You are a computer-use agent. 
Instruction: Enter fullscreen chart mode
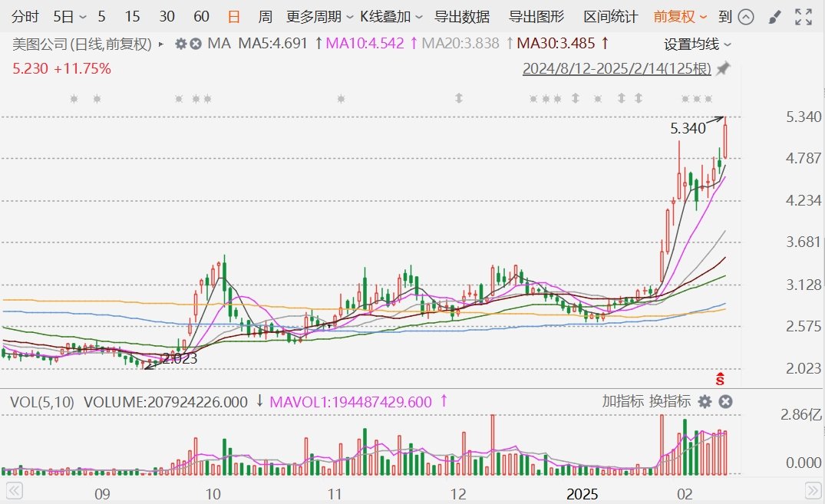803,17
